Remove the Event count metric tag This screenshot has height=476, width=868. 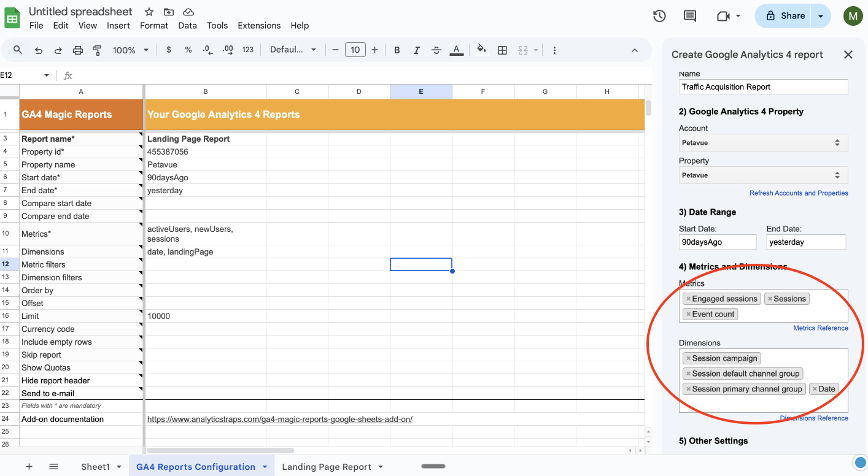click(x=688, y=314)
